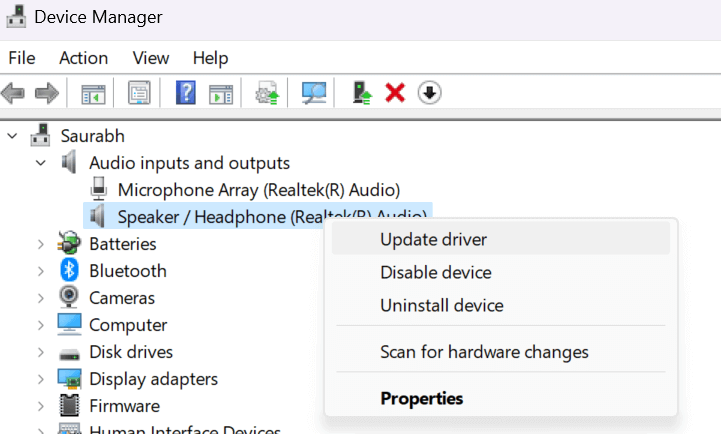Expand the Batteries category
Screen dimensions: 721x434
pyautogui.click(x=41, y=244)
